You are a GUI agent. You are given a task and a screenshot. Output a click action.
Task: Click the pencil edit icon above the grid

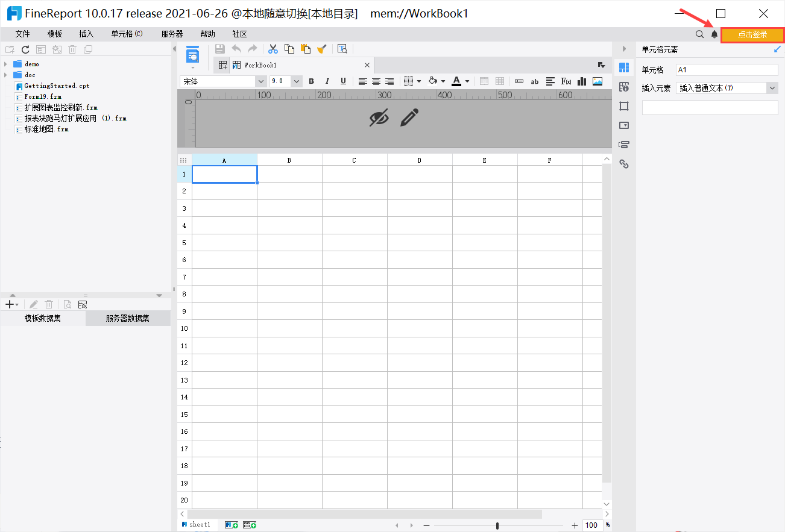coord(409,118)
